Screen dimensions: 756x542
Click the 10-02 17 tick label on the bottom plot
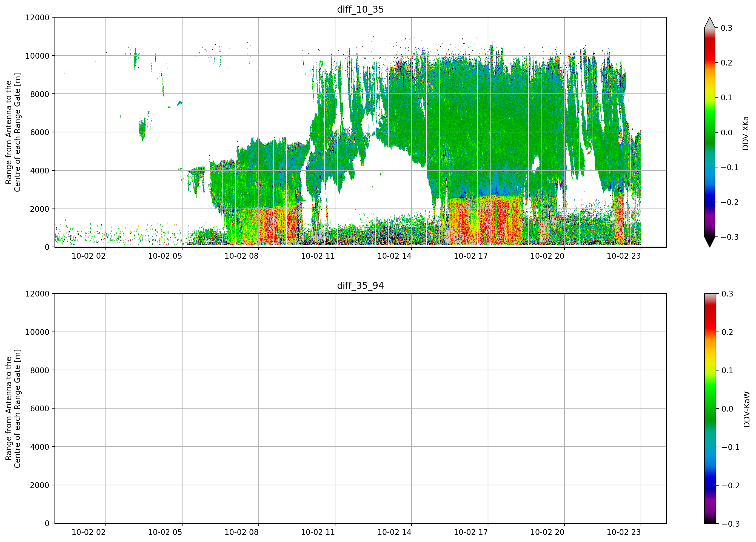tap(471, 532)
